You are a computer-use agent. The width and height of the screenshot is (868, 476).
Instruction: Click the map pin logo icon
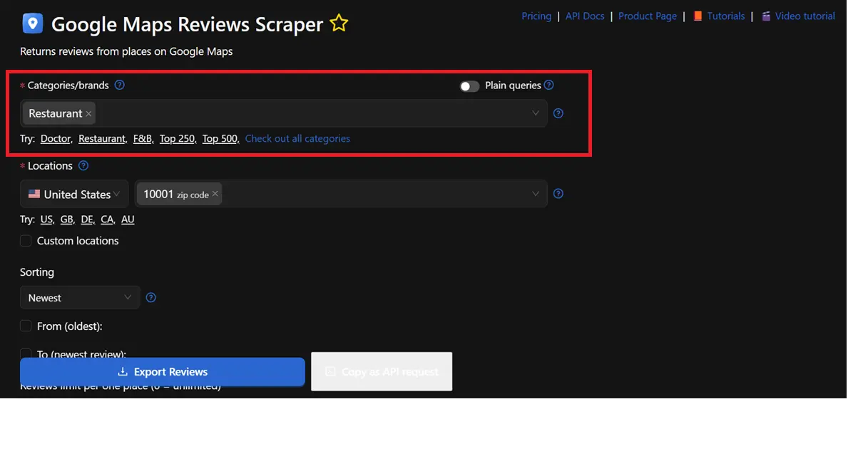click(x=32, y=24)
